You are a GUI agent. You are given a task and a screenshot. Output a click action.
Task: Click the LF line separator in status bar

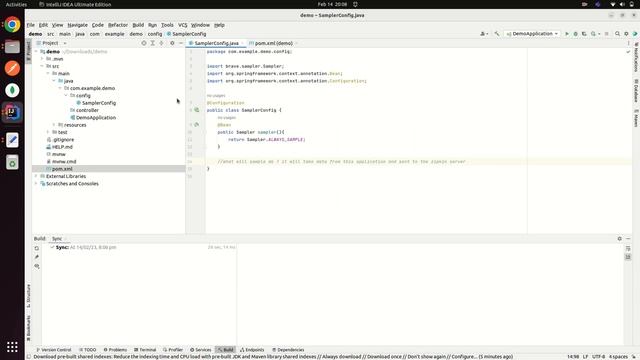[x=585, y=357]
